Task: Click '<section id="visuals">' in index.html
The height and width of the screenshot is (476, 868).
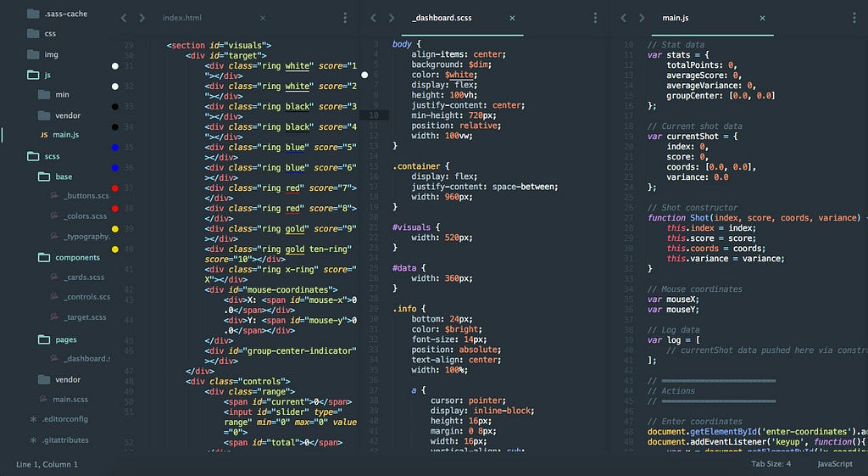Action: coord(220,46)
